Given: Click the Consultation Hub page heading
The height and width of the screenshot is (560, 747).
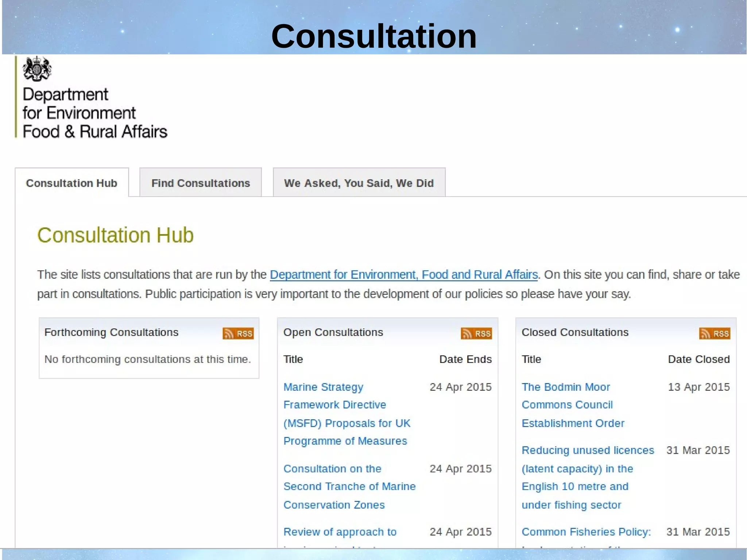Looking at the screenshot, I should (x=115, y=235).
